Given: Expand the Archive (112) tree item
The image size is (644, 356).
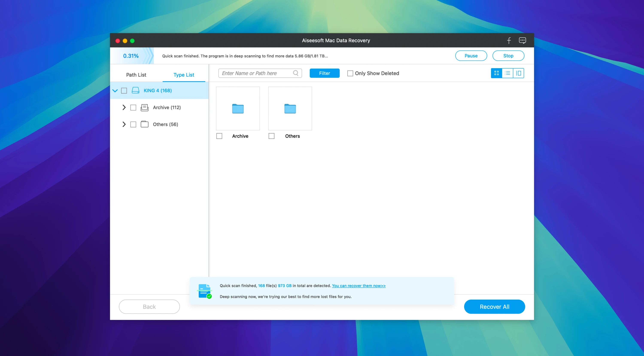Looking at the screenshot, I should click(x=124, y=107).
